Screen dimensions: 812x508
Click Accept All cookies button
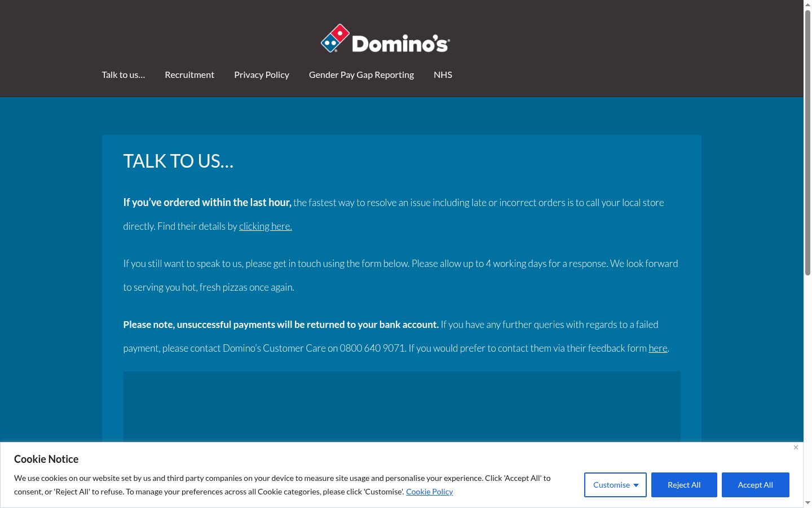[756, 485]
